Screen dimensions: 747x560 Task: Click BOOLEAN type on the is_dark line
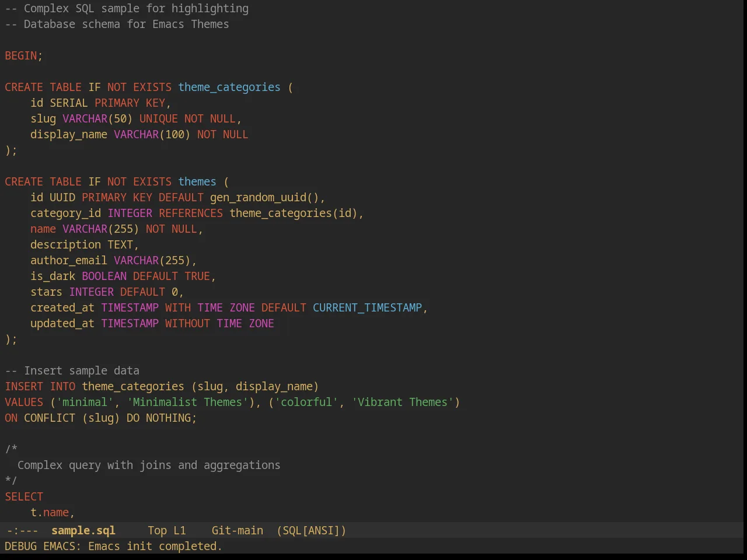(104, 276)
